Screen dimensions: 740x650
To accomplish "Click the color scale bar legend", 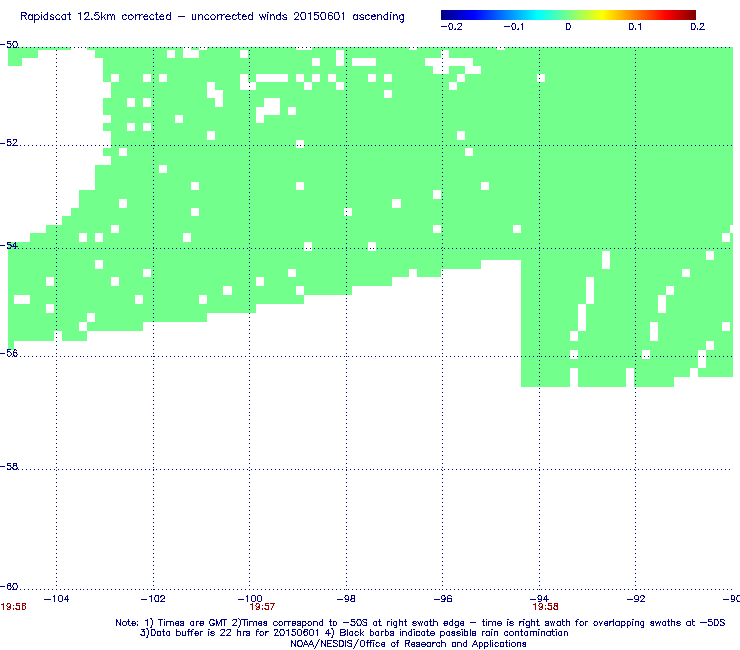I will tap(568, 15).
